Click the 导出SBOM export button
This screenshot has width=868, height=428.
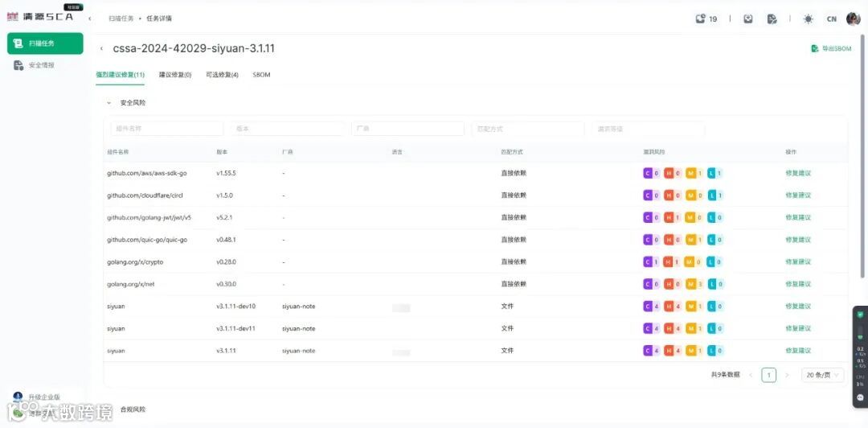[832, 49]
